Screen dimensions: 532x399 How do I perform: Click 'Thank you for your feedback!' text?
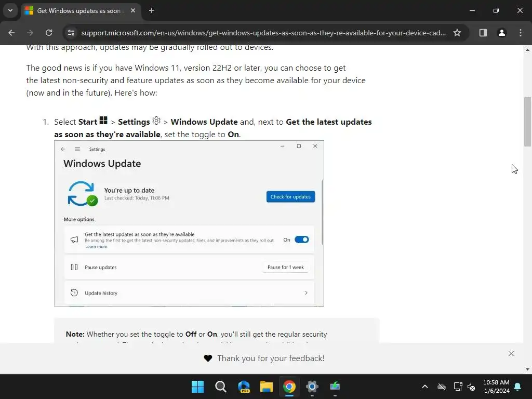click(x=271, y=358)
